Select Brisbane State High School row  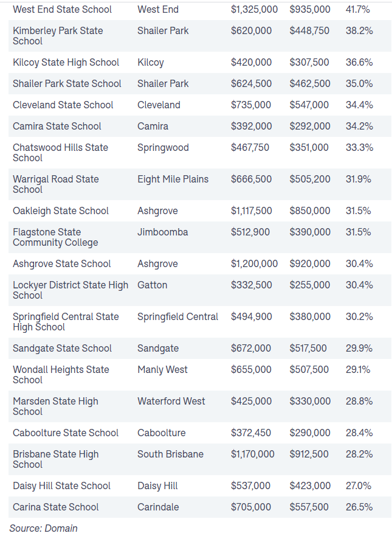click(x=200, y=459)
